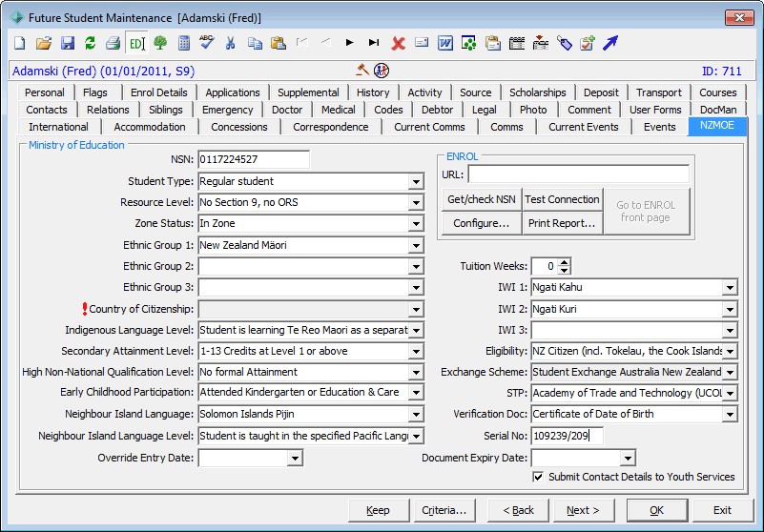Expand the Document Expiry Date picker
Image resolution: width=764 pixels, height=532 pixels.
click(628, 458)
